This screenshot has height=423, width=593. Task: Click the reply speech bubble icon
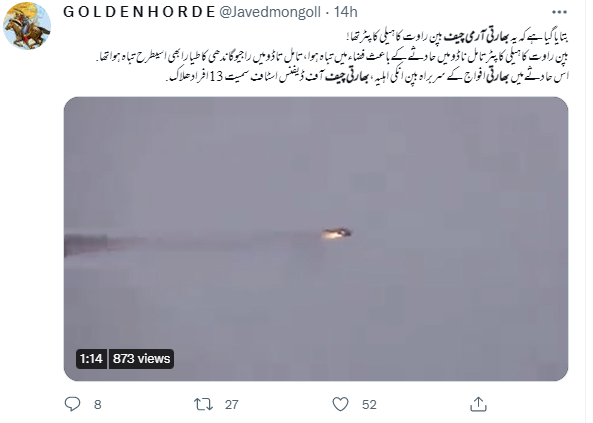click(72, 404)
